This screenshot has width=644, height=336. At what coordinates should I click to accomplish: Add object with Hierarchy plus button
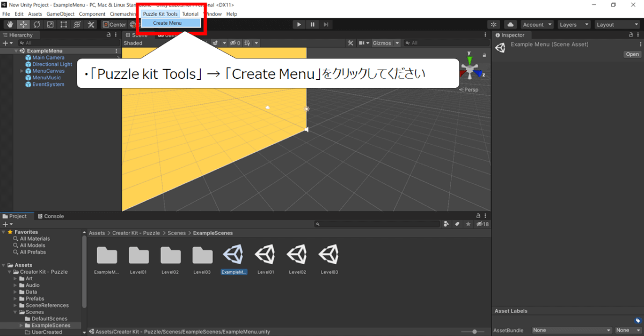tap(7, 43)
